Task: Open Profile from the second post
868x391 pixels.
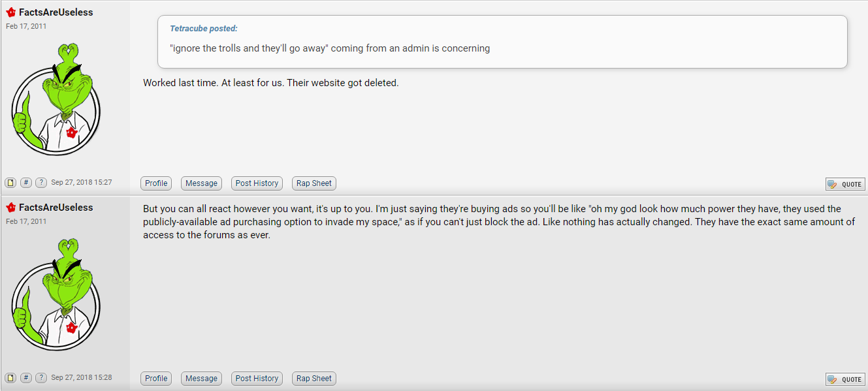Action: (156, 379)
